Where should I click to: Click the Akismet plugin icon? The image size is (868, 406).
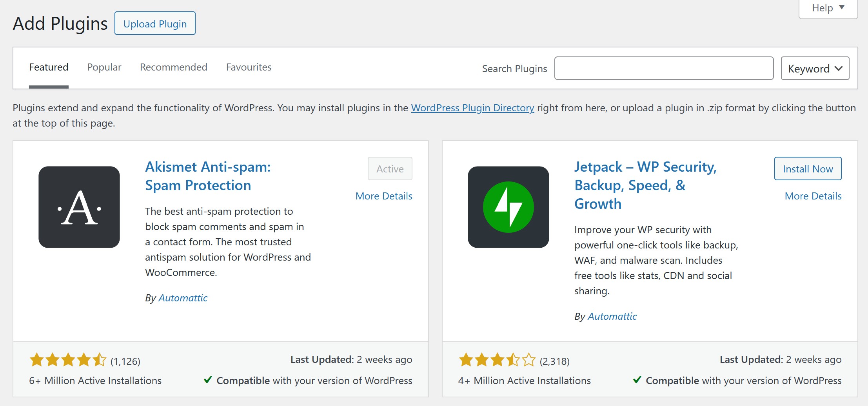click(x=79, y=207)
